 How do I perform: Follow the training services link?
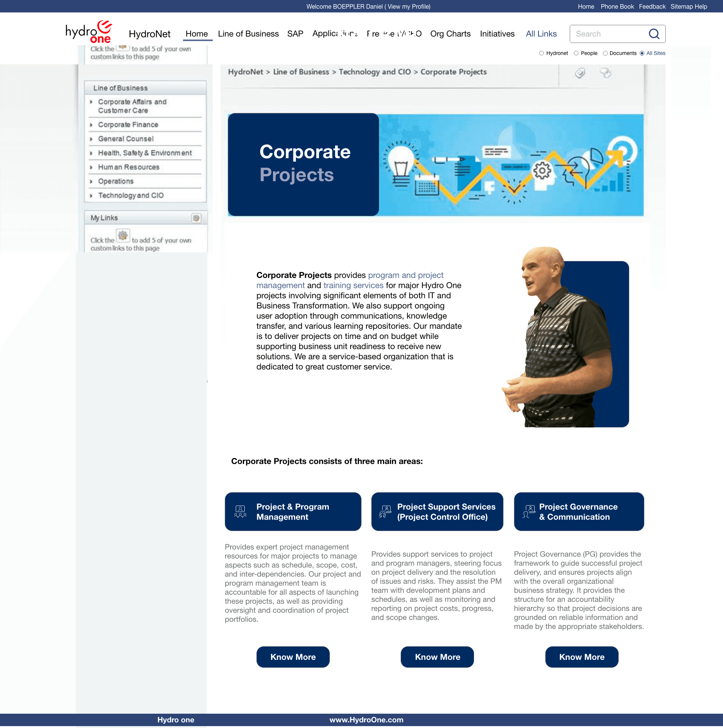[x=353, y=285]
